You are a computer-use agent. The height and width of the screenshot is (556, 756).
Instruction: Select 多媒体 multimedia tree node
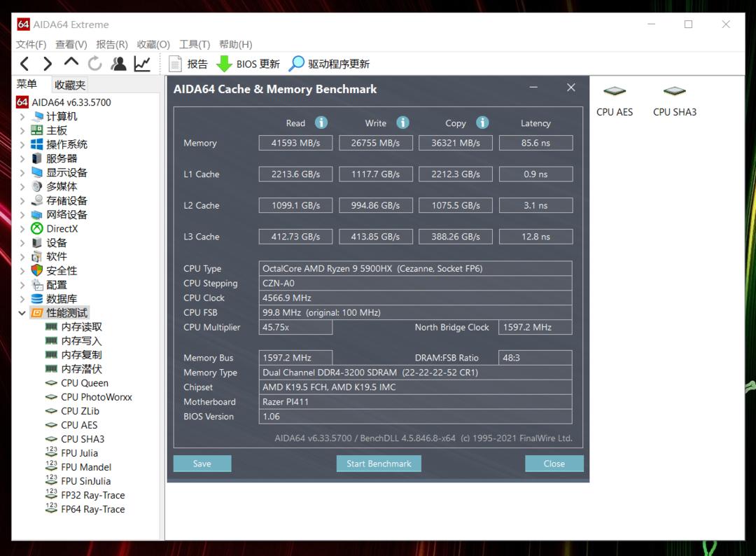(62, 187)
